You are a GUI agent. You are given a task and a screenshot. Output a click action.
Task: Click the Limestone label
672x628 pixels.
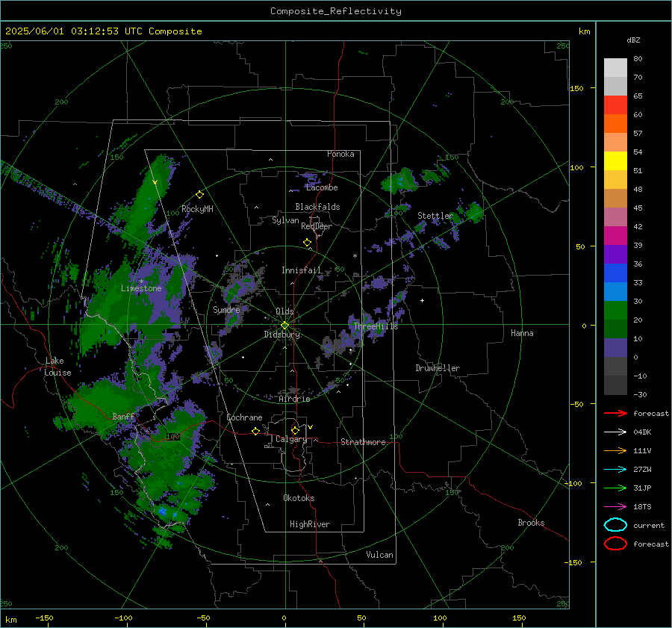141,288
